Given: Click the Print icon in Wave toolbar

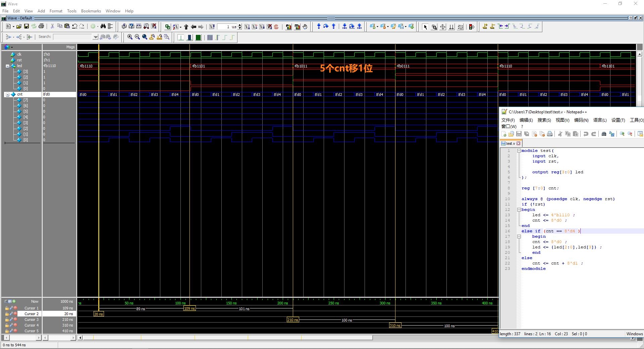Looking at the screenshot, I should pyautogui.click(x=41, y=26).
